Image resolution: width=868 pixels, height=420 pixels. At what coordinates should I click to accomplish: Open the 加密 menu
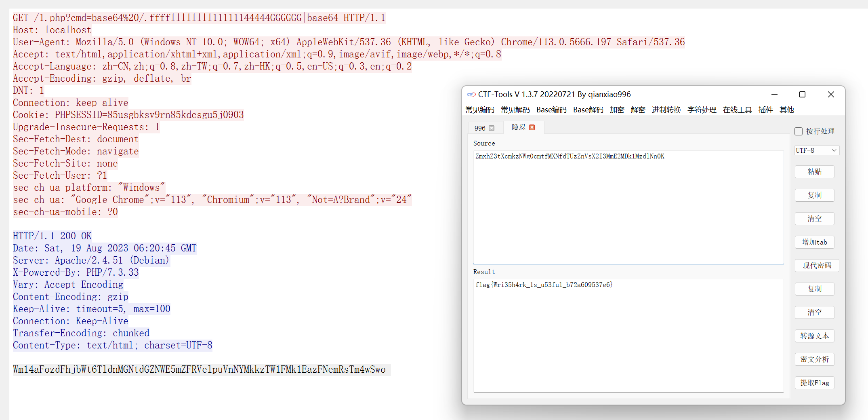[617, 110]
